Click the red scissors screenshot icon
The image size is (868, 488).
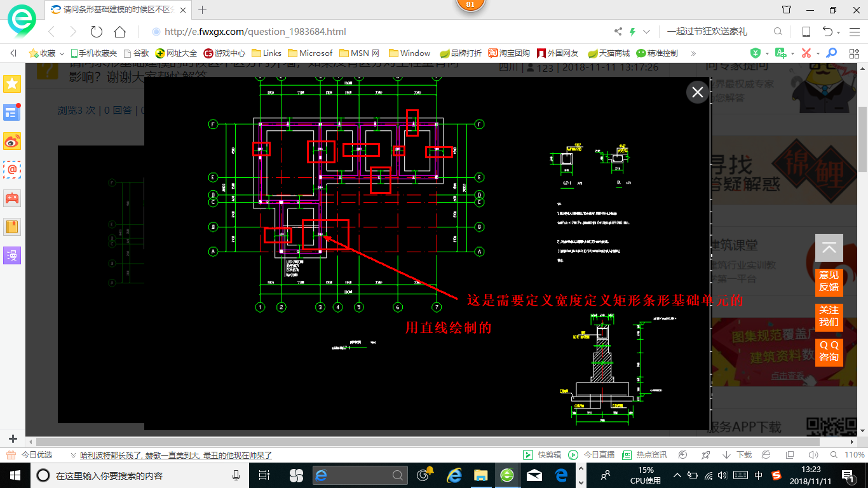coord(806,53)
